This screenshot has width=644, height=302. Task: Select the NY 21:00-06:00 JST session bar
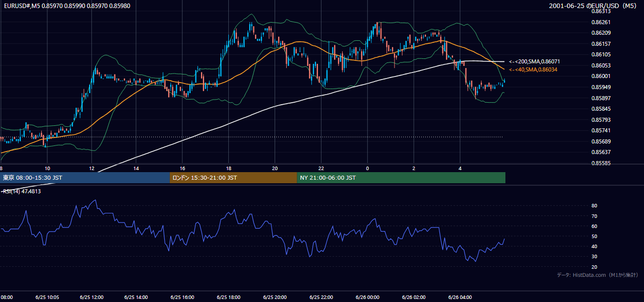point(401,178)
